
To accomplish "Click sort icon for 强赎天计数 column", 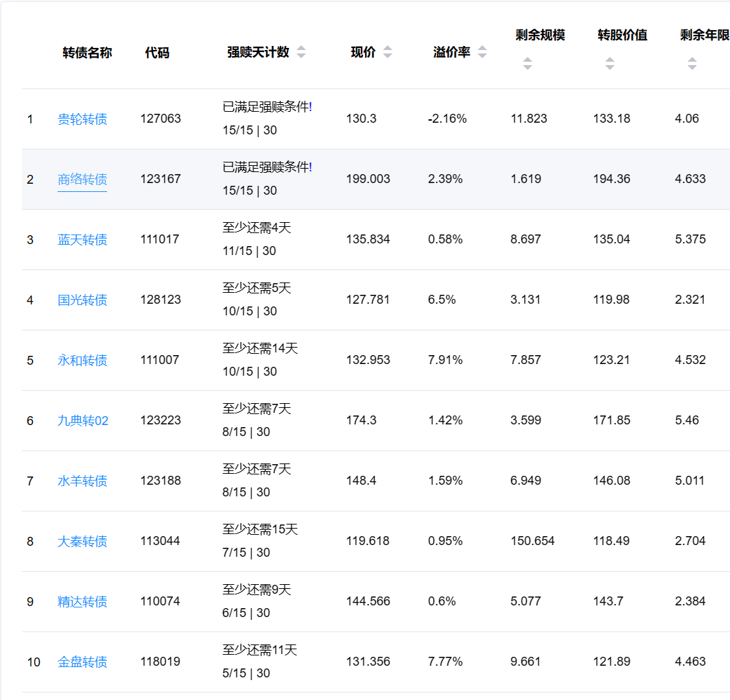I will (301, 53).
